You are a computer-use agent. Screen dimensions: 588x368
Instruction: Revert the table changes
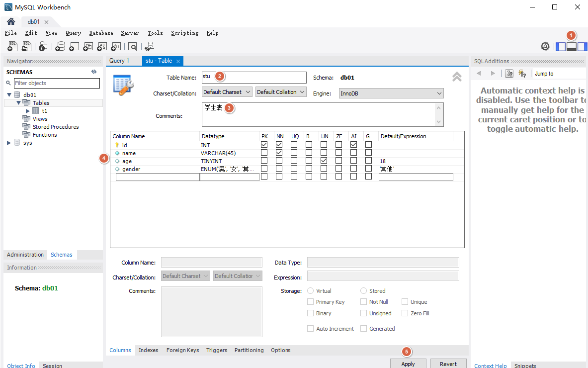pyautogui.click(x=448, y=364)
